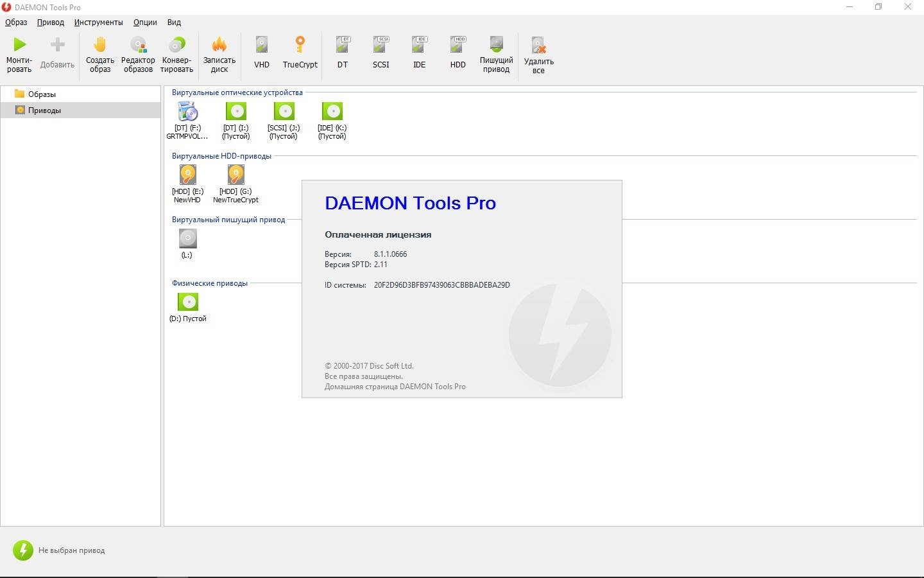Click Оплаченная лицензия text in About box
Viewport: 924px width, 578px height.
[x=378, y=234]
